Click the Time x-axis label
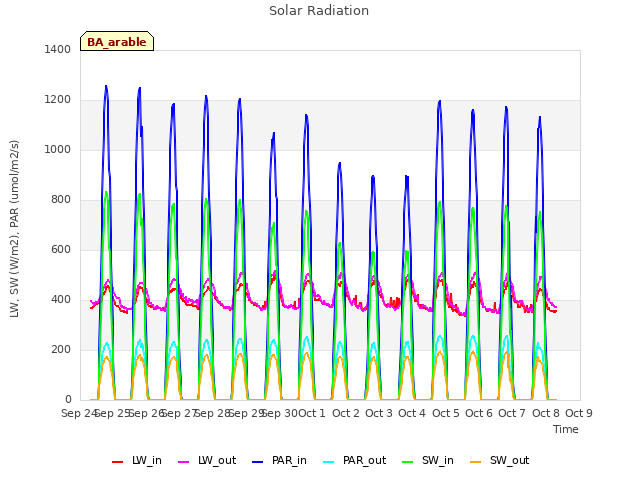 [x=566, y=429]
